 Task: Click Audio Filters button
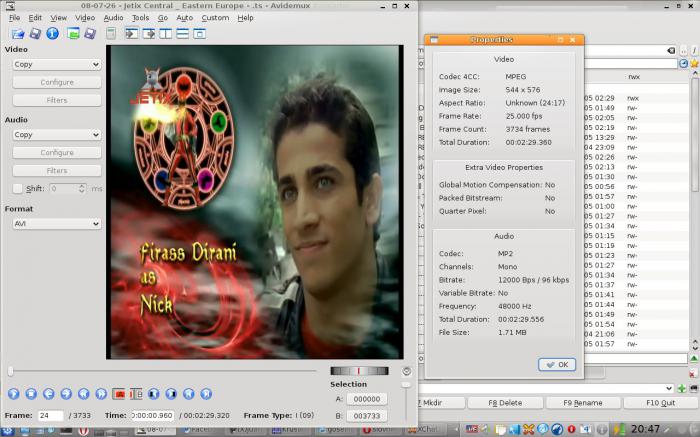(57, 171)
